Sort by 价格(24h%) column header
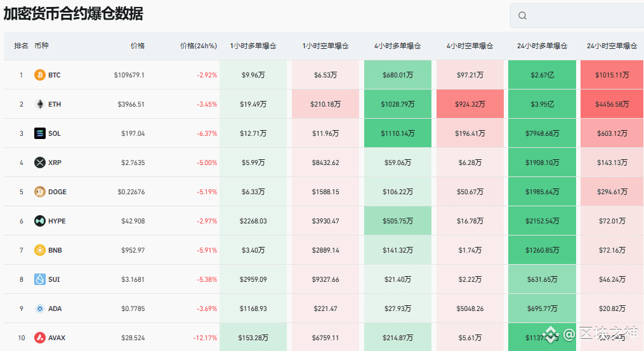This screenshot has height=351, width=644. (199, 46)
